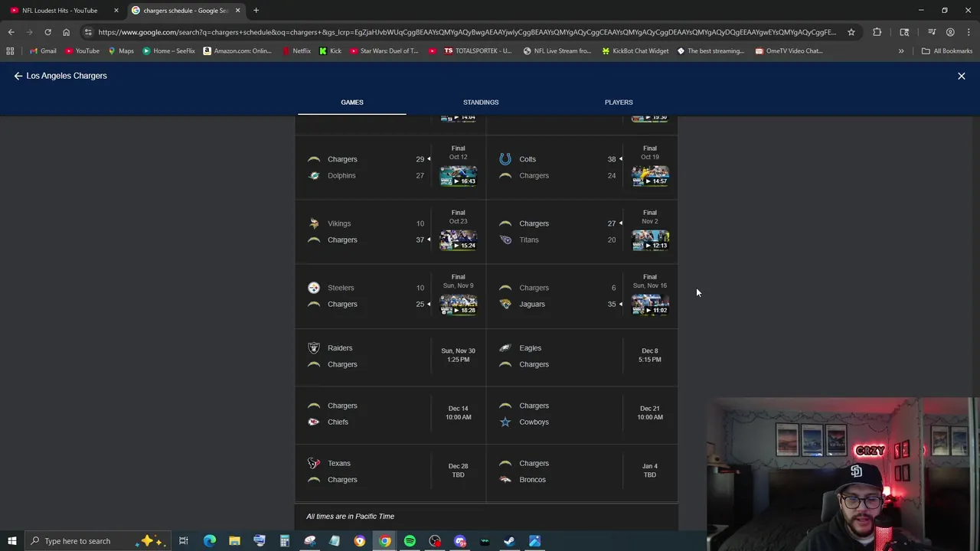This screenshot has width=980, height=551.
Task: Open Chargers vs Chiefs Dec 14 game
Action: pos(390,414)
